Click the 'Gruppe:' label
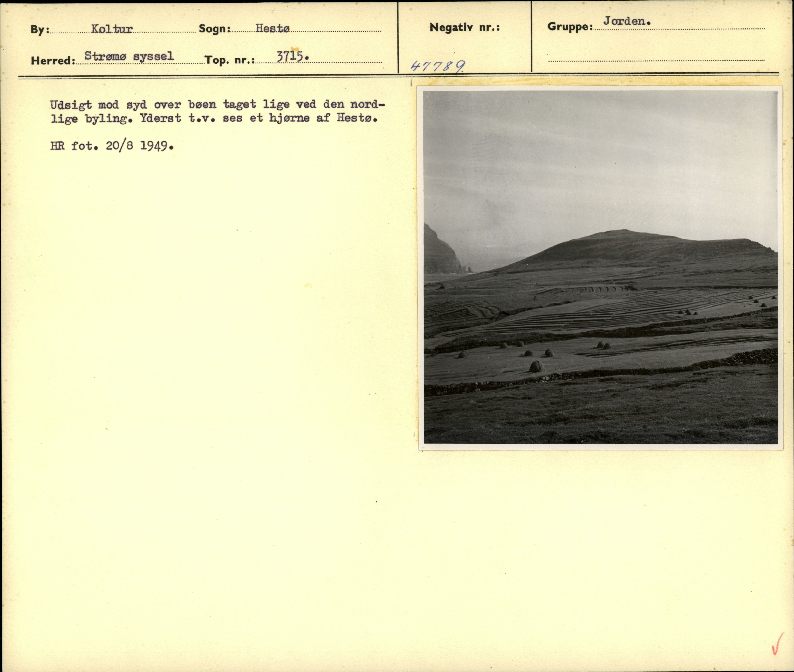The image size is (794, 672). (x=570, y=27)
